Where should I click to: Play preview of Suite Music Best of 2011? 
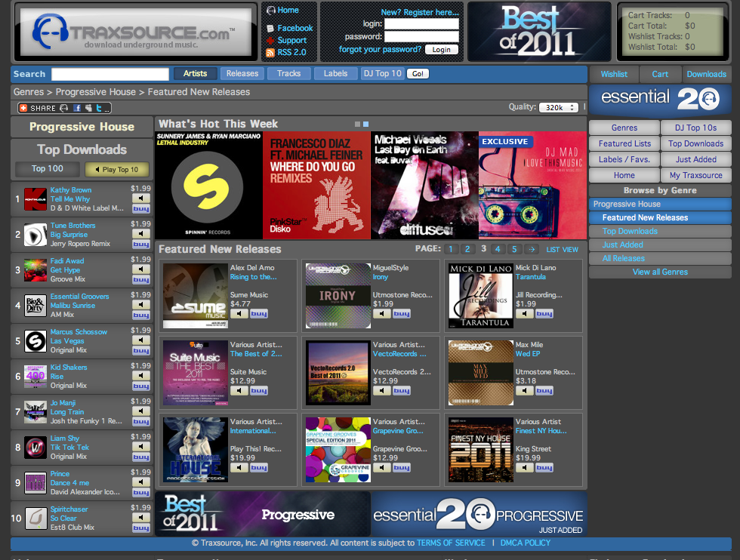[239, 391]
